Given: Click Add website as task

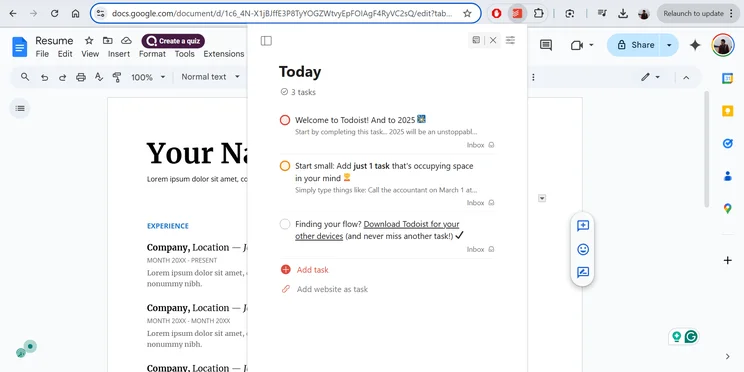Looking at the screenshot, I should click(325, 289).
